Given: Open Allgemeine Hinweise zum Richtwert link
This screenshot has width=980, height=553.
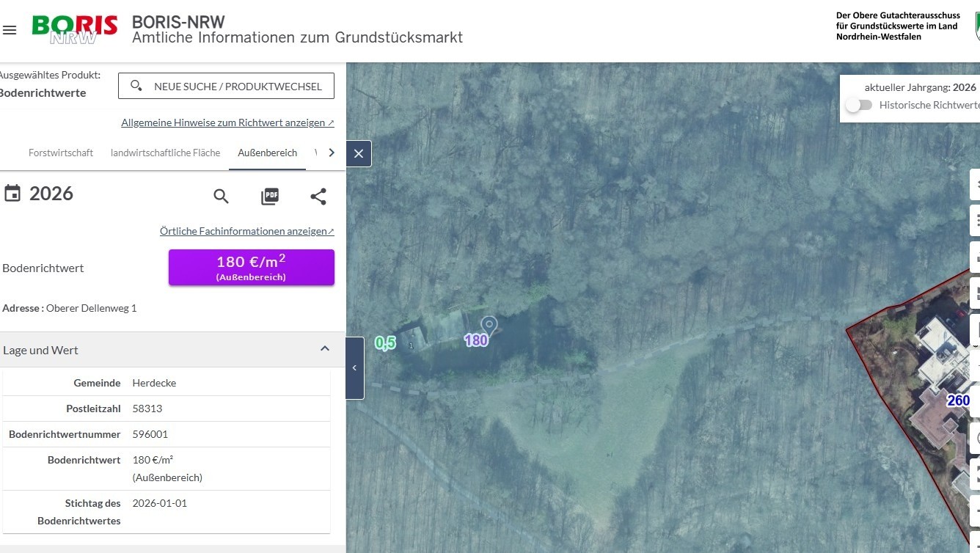Looking at the screenshot, I should [227, 122].
